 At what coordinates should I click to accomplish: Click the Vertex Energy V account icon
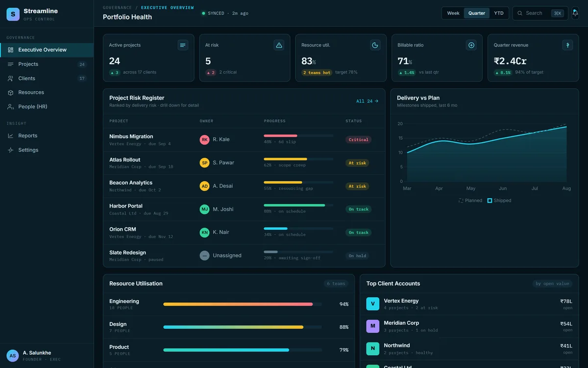click(373, 304)
